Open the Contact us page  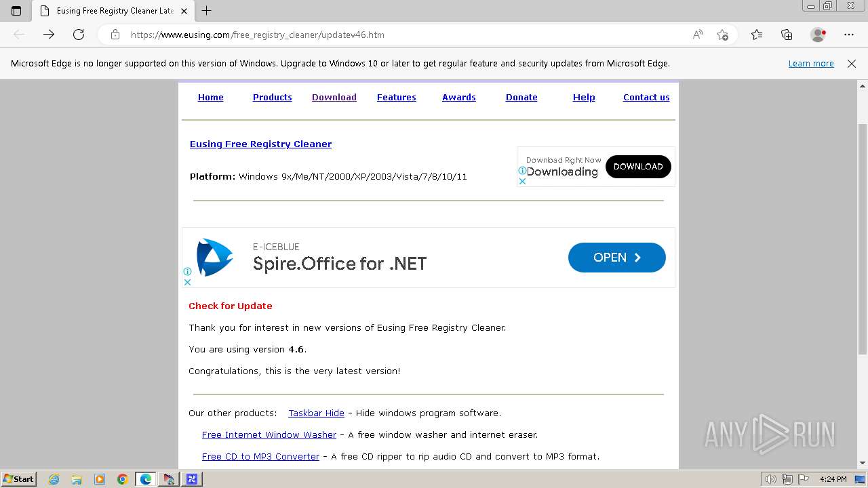pos(646,98)
